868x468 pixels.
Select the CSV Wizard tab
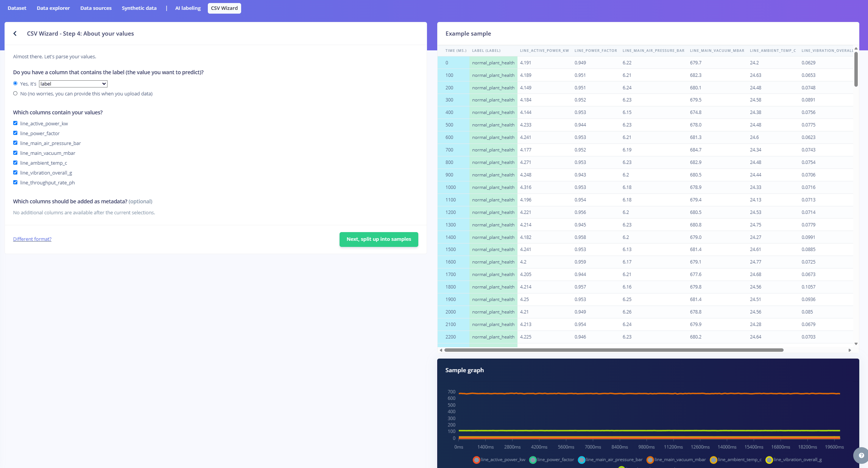224,8
